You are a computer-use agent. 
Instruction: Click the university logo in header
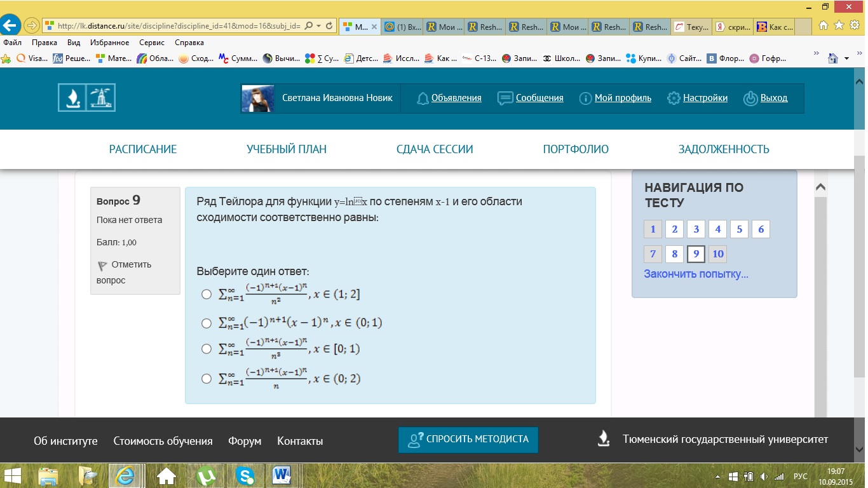86,98
